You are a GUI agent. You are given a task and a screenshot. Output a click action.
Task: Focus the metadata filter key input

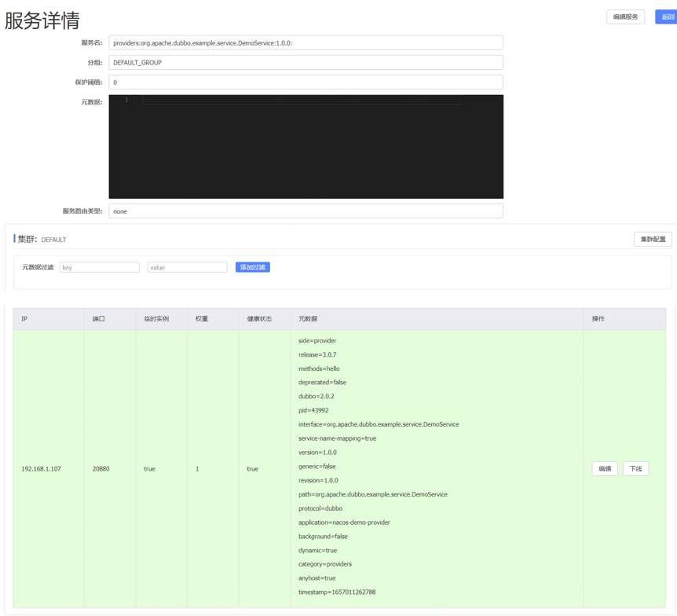(x=100, y=267)
